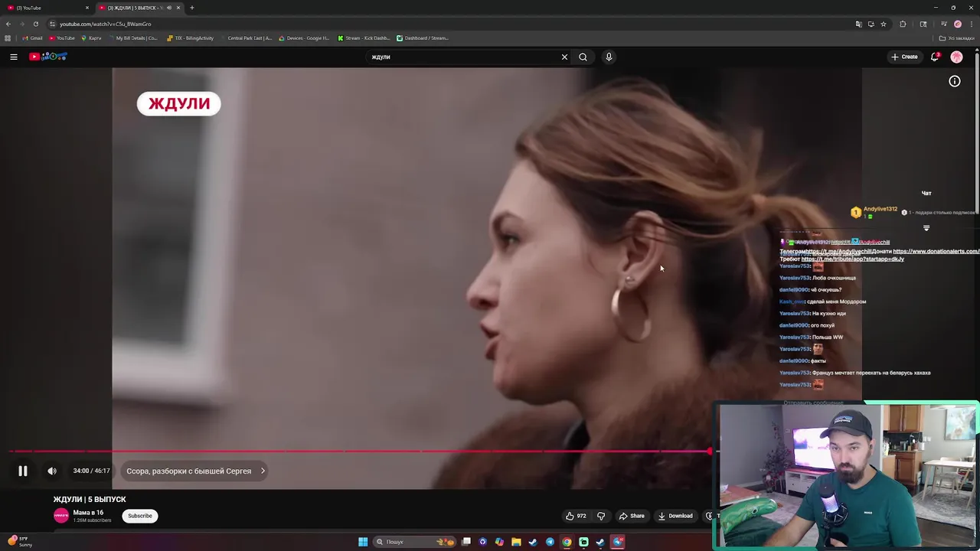The image size is (980, 551).
Task: Open chat filter icon below Чат
Action: point(926,228)
